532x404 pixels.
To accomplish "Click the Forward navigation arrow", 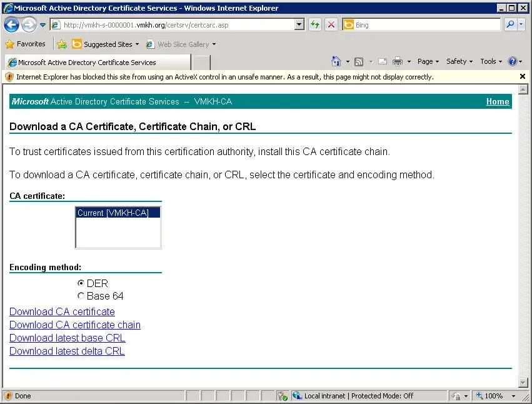I will (x=29, y=25).
